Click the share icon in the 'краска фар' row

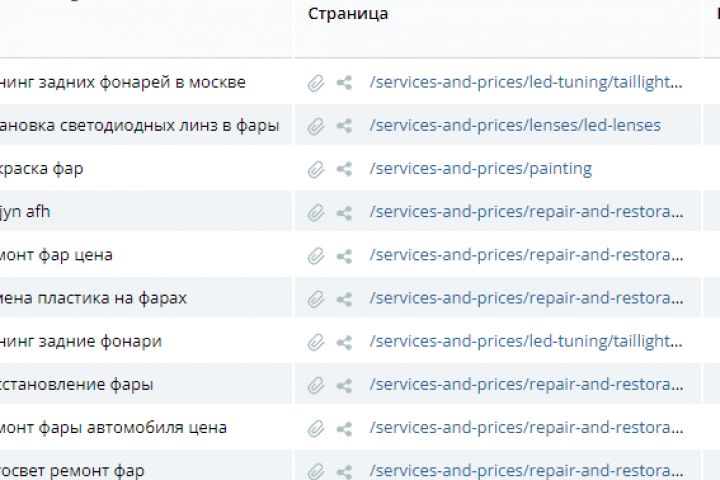click(x=344, y=169)
